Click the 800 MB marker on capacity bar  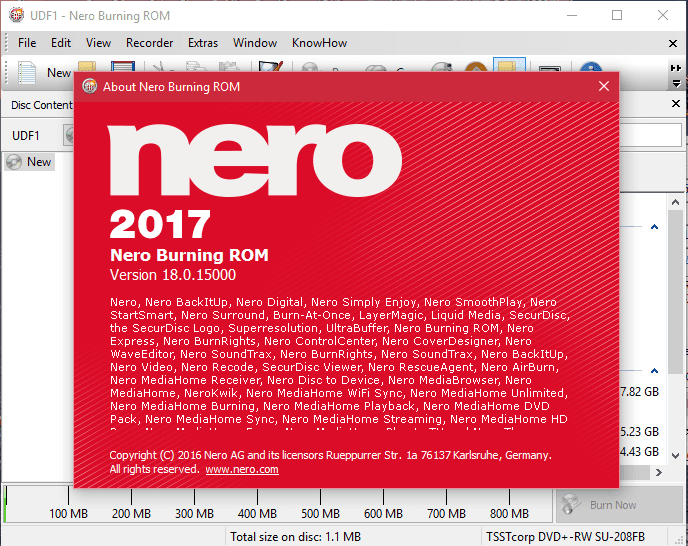[x=509, y=513]
